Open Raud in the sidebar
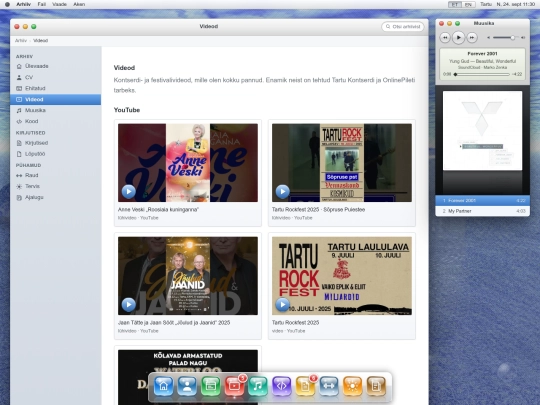 (x=55, y=175)
